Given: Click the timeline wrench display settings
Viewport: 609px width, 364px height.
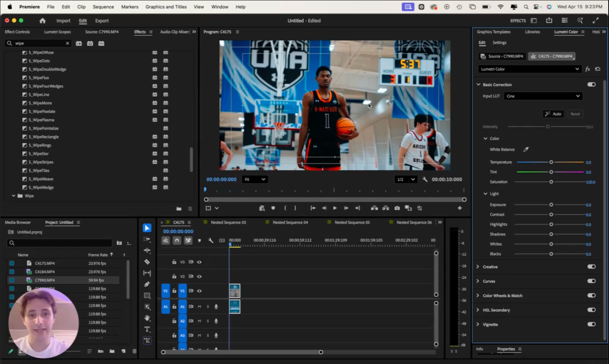Looking at the screenshot, I should [x=211, y=240].
